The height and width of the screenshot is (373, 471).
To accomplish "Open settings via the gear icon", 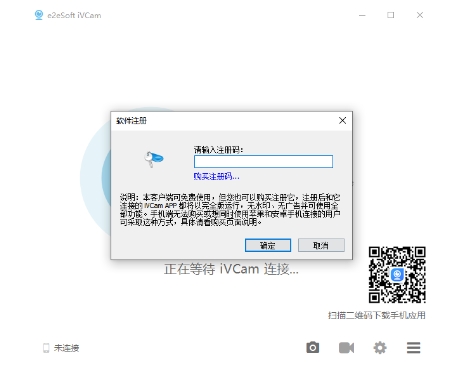I will (380, 348).
